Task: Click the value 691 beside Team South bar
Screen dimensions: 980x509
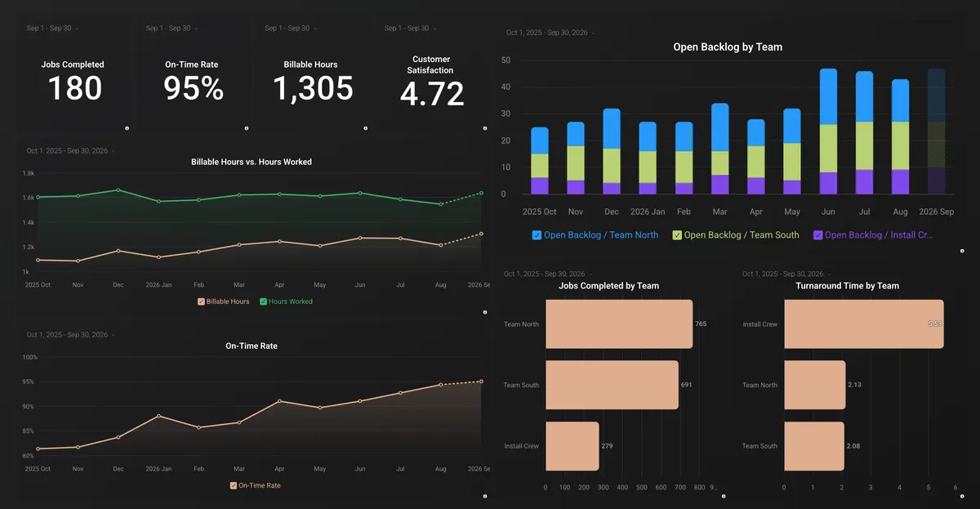Action: (687, 385)
